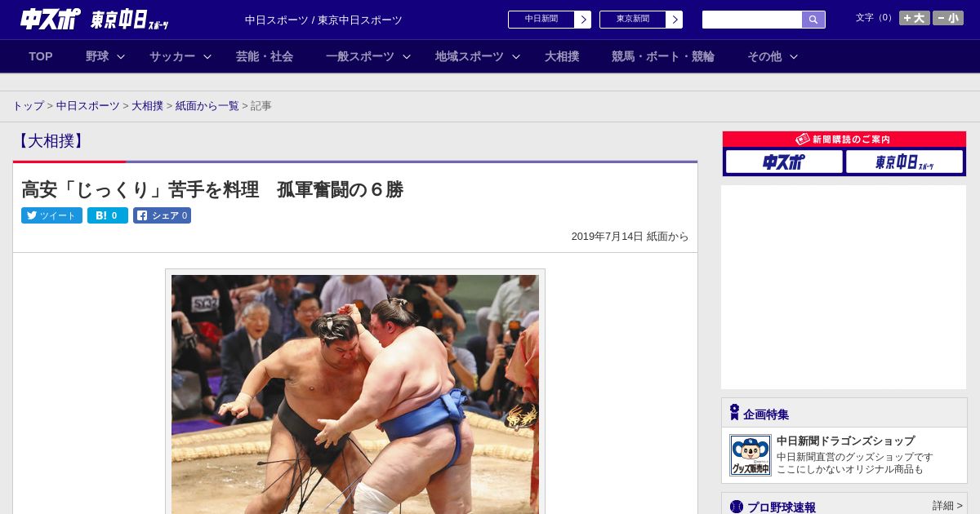The width and height of the screenshot is (980, 514).
Task: Click the 東京中日スポーツ logo in the header
Action: click(130, 20)
